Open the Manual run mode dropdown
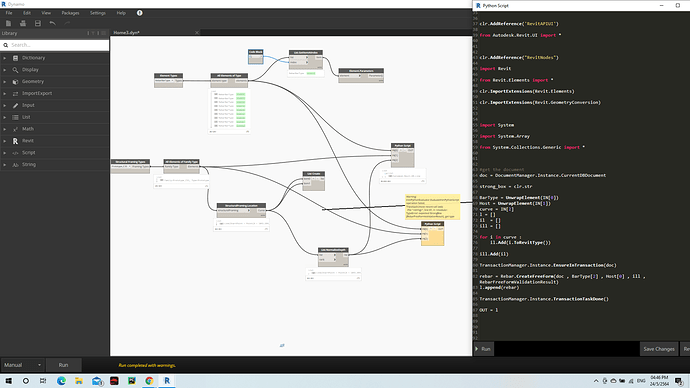Screen dimensions: 690x388 coord(23,365)
